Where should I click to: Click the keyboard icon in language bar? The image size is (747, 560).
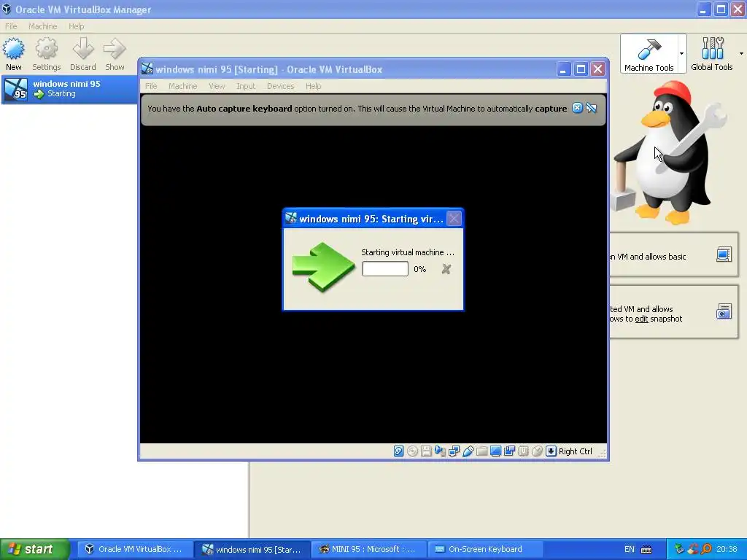(x=646, y=550)
